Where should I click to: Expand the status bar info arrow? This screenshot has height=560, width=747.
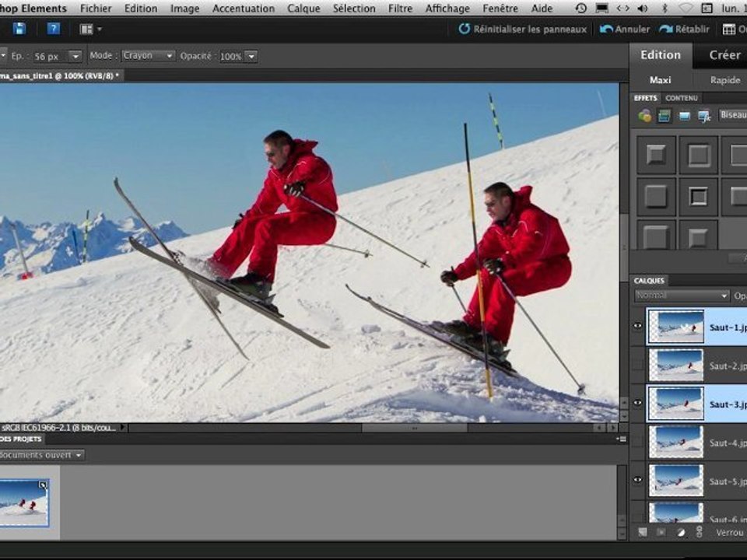[123, 428]
